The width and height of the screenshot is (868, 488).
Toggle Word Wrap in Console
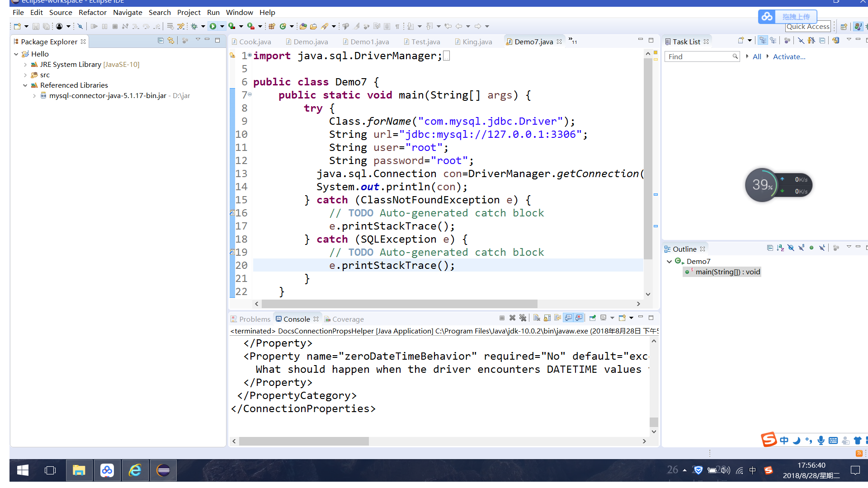(x=557, y=318)
